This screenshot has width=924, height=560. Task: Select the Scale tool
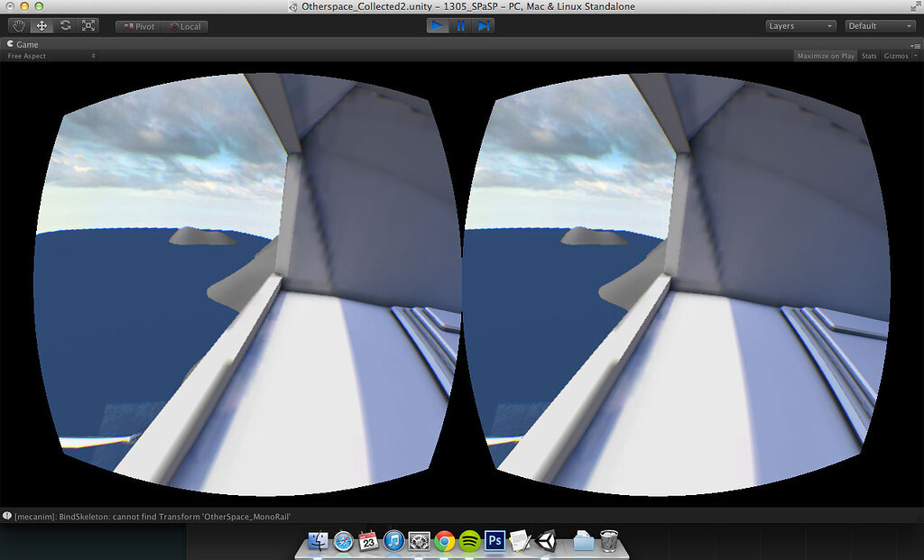tap(88, 25)
